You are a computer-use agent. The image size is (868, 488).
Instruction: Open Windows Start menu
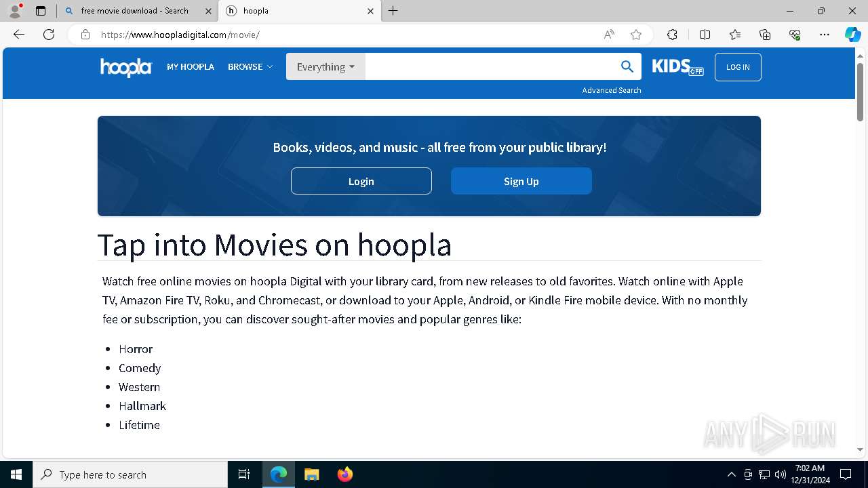[x=16, y=474]
